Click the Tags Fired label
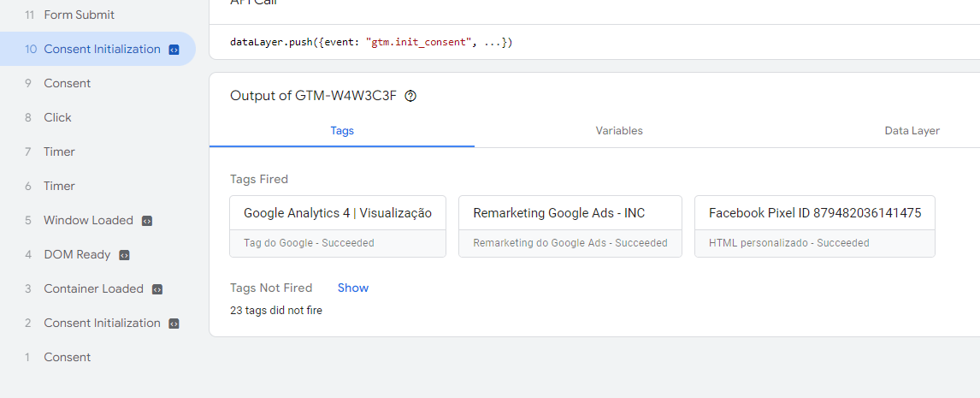The image size is (980, 398). 259,180
